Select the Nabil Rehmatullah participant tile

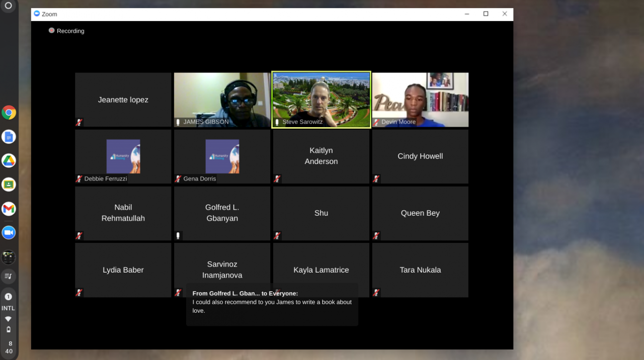123,213
